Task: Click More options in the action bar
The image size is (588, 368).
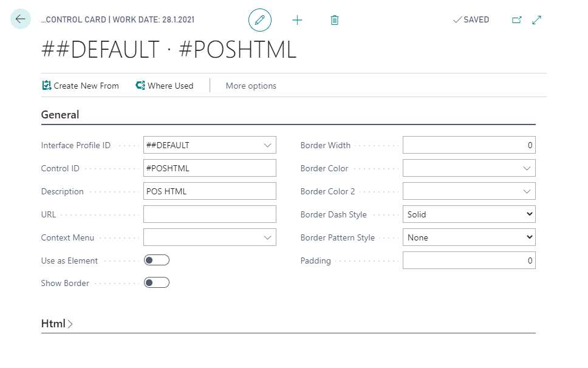Action: click(x=251, y=86)
